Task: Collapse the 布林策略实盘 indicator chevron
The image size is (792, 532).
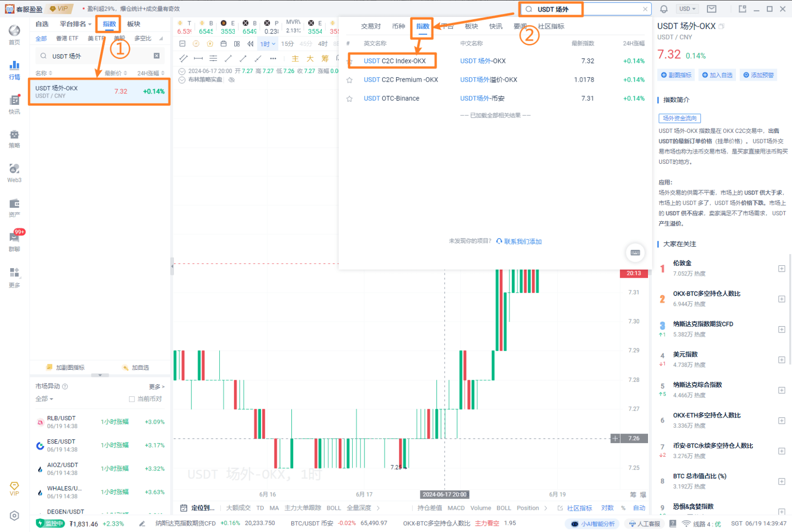Action: (182, 80)
